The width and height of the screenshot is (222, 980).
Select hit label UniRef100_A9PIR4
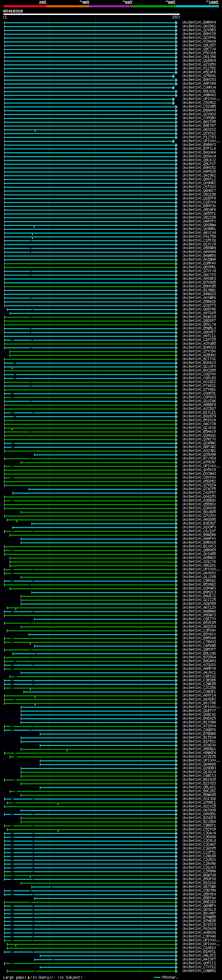pos(199,84)
